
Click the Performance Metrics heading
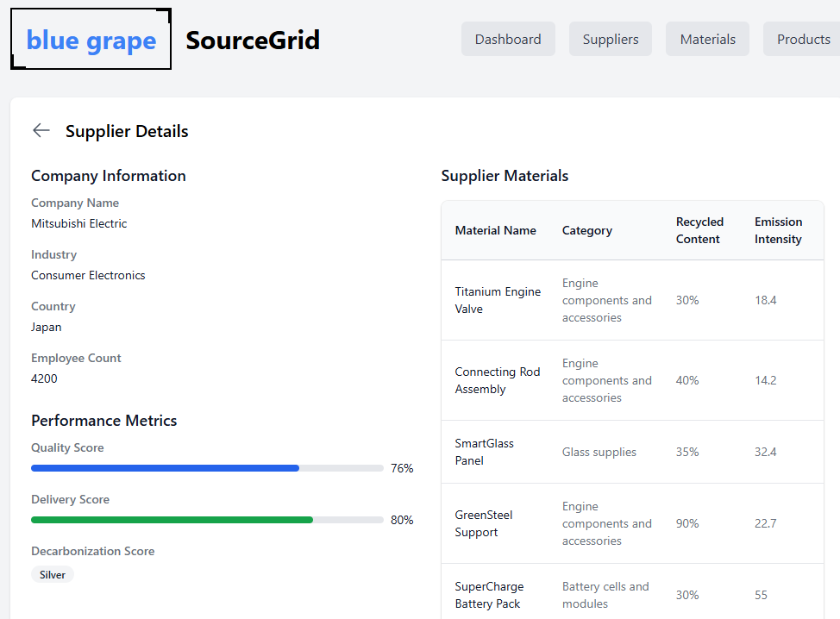(104, 421)
